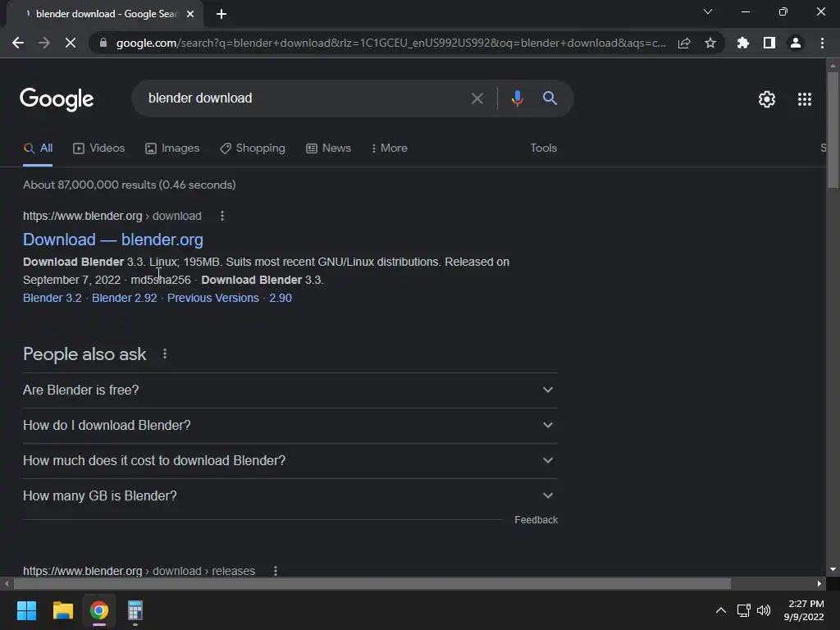This screenshot has height=630, width=840.
Task: Open the Blender 2.92 sitelink
Action: (125, 298)
